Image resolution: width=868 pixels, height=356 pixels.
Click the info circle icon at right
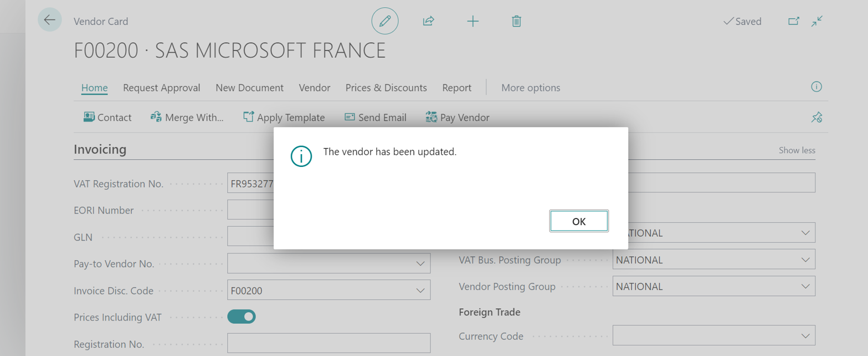816,87
